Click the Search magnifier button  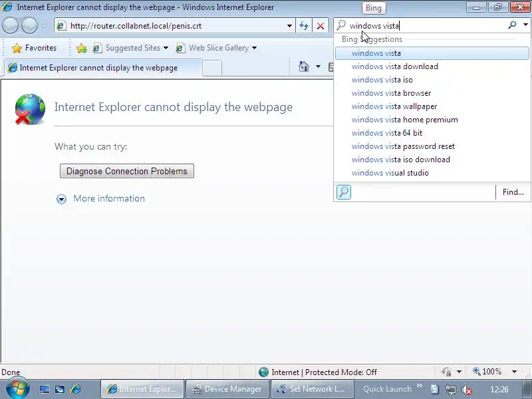coord(512,25)
